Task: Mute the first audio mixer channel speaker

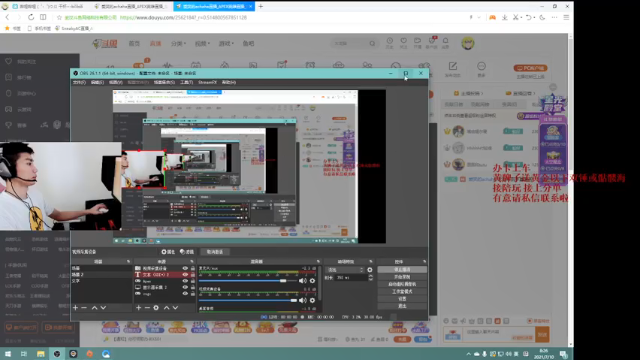Action: pyautogui.click(x=302, y=281)
